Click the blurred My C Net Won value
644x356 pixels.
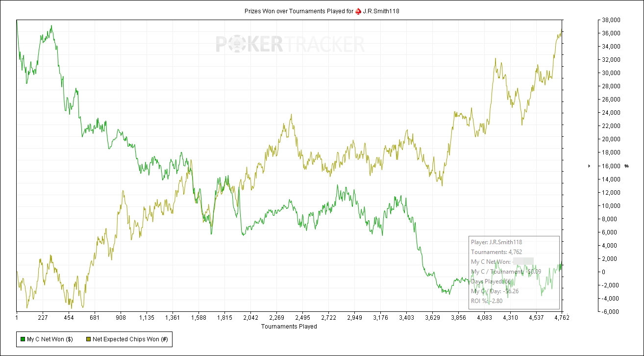pos(523,261)
